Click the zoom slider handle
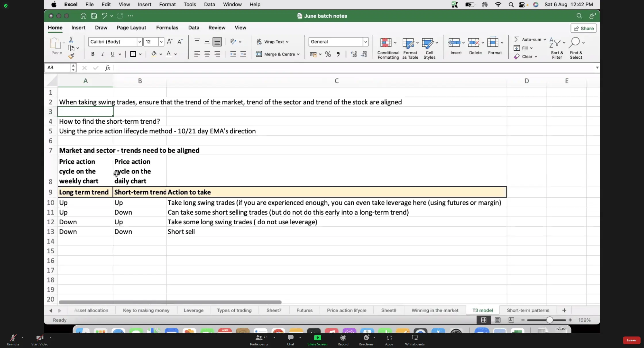Screen dimensions: 644x348 549,320
